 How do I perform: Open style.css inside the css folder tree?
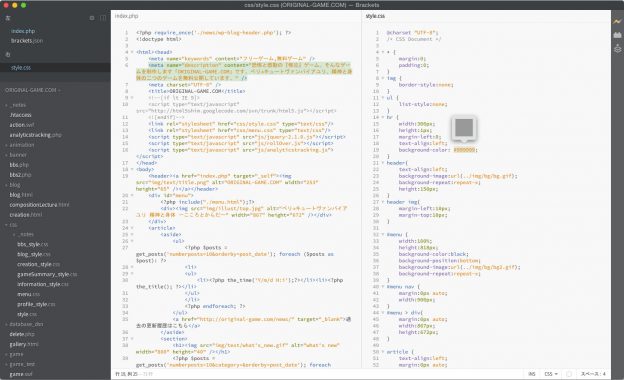click(27, 314)
